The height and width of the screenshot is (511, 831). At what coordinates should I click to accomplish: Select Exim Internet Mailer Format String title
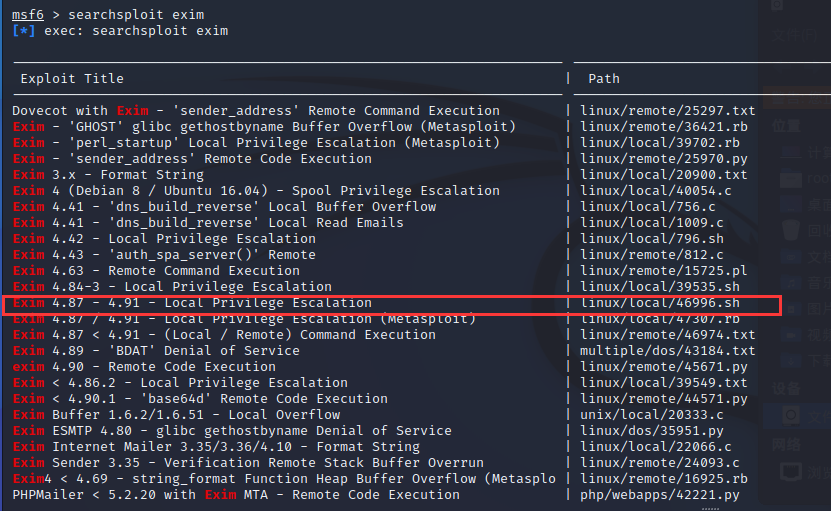(216, 447)
